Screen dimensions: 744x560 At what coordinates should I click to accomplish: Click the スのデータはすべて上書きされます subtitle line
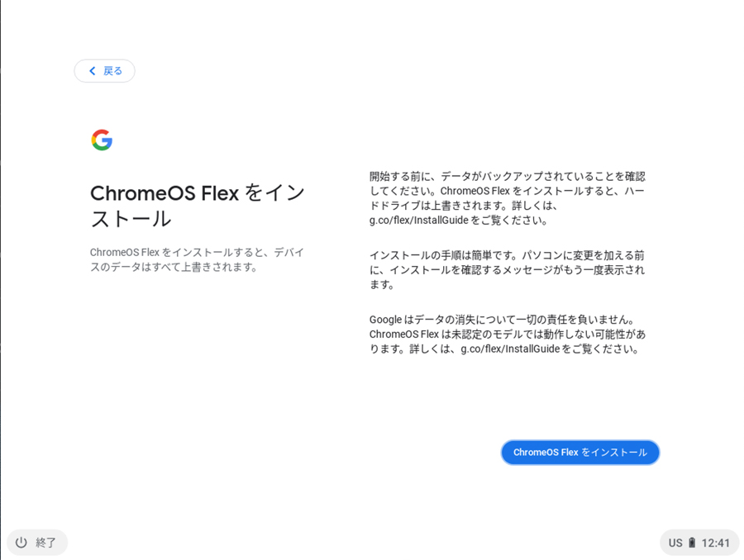(174, 267)
